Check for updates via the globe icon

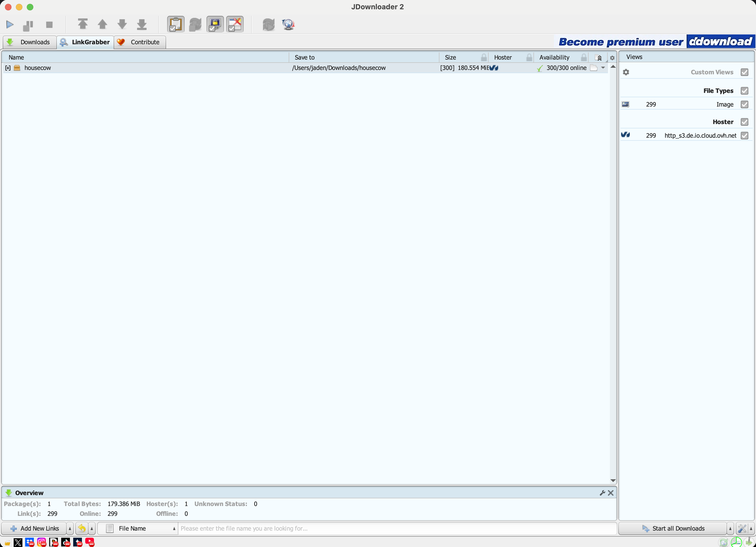288,24
